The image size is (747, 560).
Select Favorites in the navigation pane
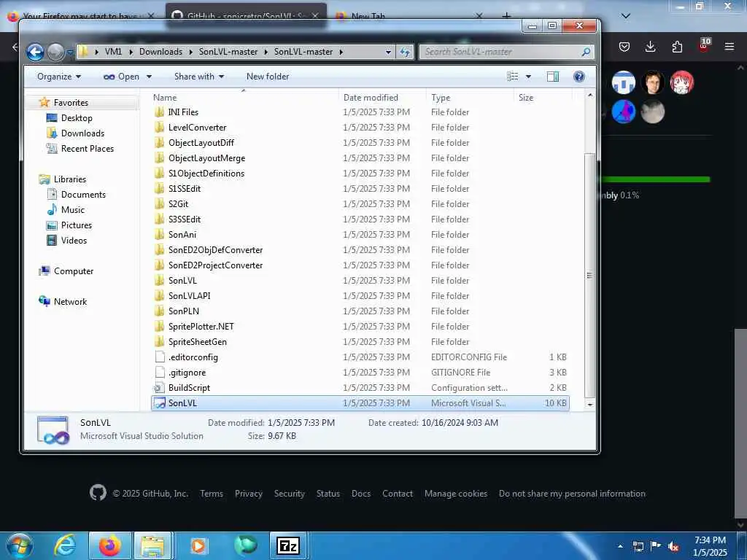tap(71, 102)
